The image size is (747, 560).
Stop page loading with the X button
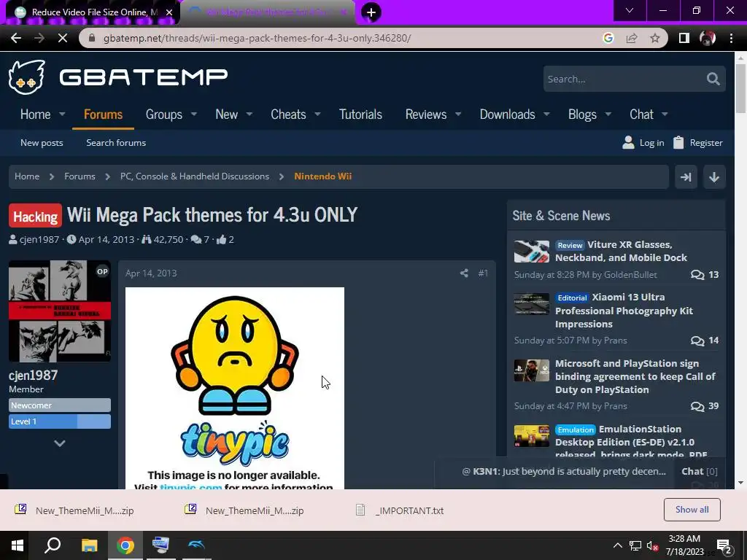click(63, 38)
